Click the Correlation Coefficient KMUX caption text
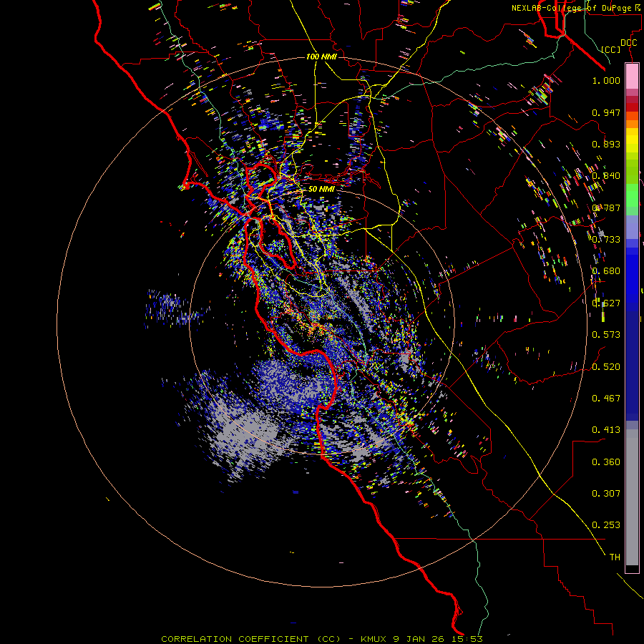 [x=321, y=639]
